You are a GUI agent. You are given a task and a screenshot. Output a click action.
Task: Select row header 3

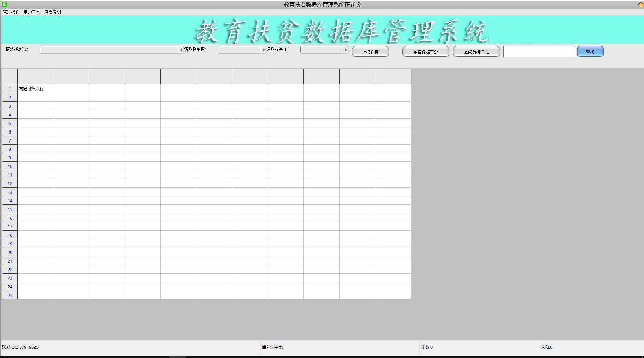10,106
